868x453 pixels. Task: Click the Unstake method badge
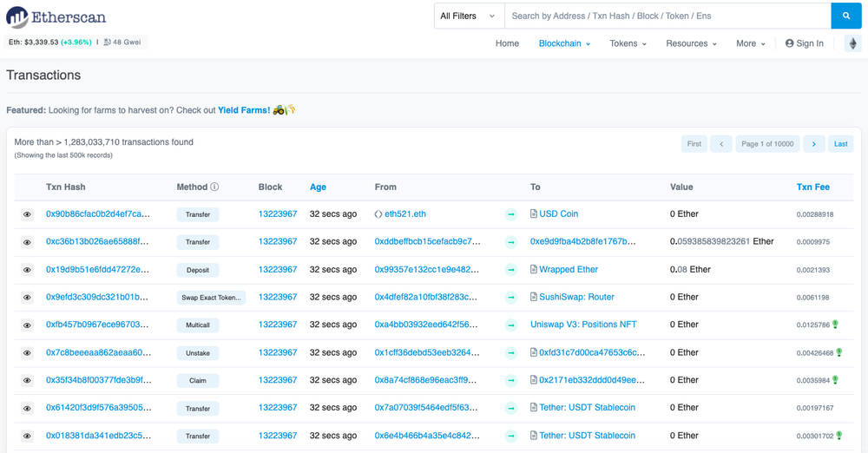(198, 352)
